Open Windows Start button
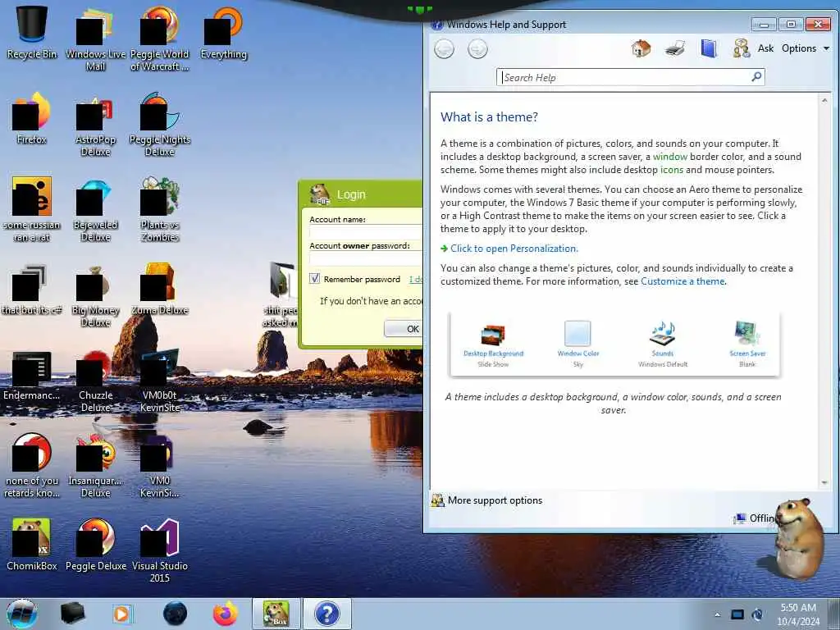Screen dimensions: 840x630 [22, 614]
